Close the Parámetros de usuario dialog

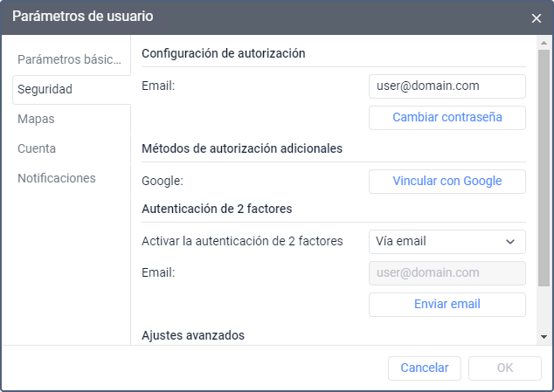click(536, 17)
